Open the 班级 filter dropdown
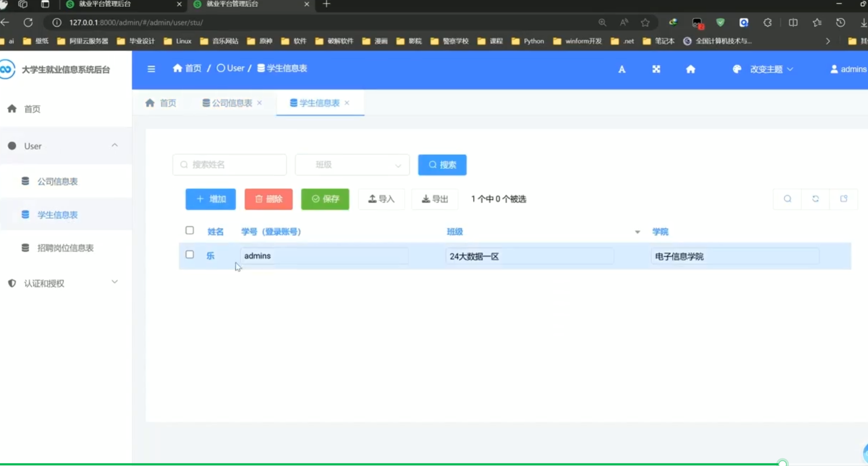This screenshot has height=466, width=868. pyautogui.click(x=352, y=165)
